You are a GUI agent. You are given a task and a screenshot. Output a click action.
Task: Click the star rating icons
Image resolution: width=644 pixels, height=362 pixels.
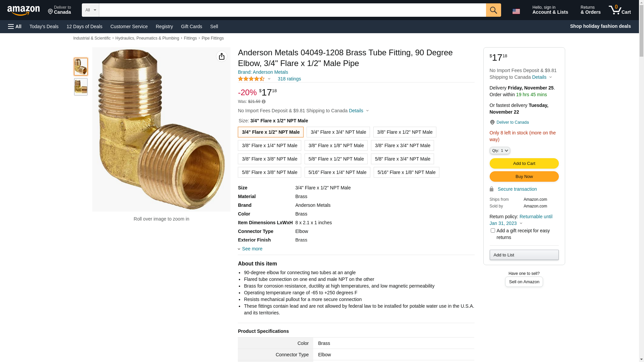tap(251, 79)
